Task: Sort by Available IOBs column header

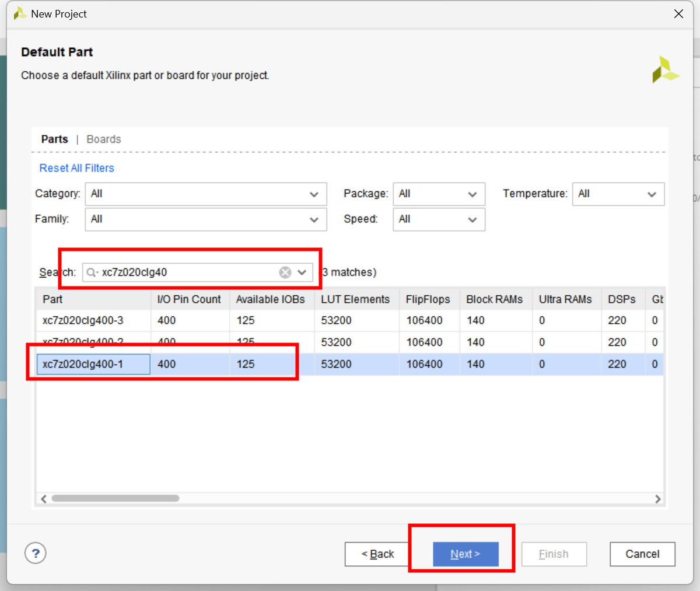Action: point(272,299)
